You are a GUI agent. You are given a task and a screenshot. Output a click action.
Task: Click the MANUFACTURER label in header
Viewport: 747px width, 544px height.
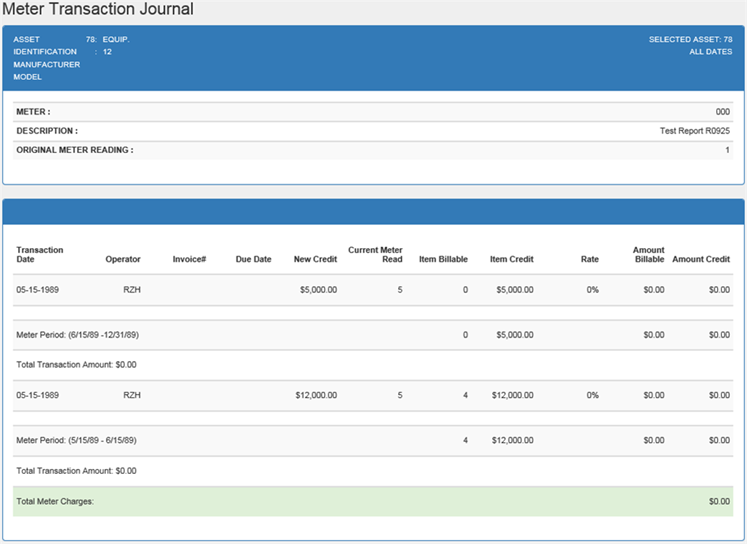pos(47,64)
